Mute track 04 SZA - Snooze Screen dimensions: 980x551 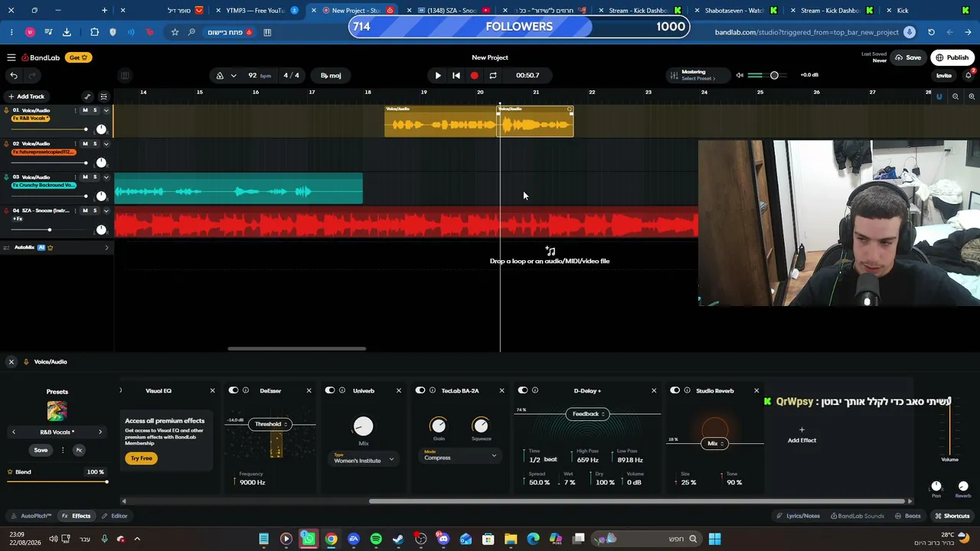(x=85, y=210)
